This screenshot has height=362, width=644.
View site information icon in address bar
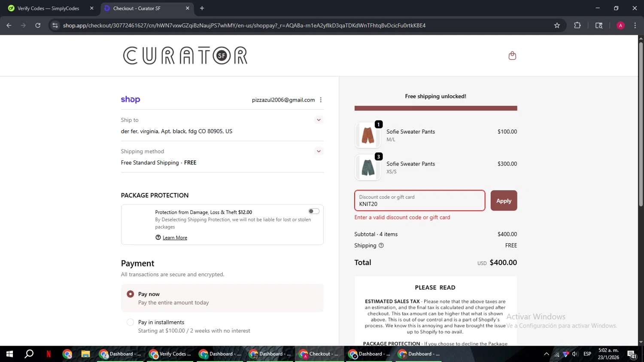click(55, 25)
